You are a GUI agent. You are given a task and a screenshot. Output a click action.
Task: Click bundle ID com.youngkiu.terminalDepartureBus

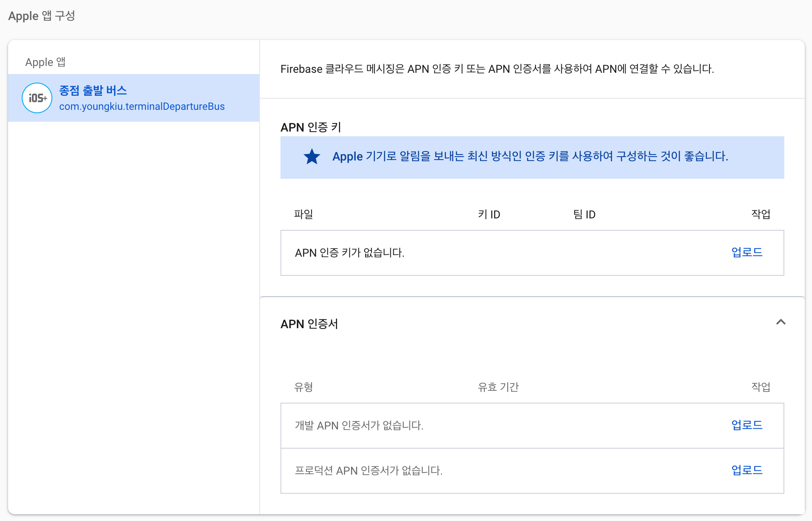(142, 106)
